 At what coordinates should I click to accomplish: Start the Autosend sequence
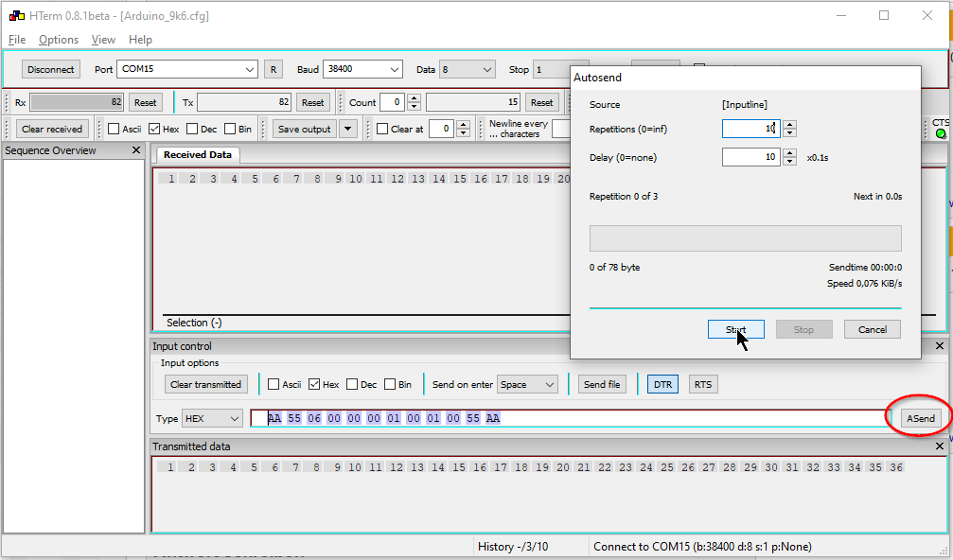pyautogui.click(x=736, y=329)
